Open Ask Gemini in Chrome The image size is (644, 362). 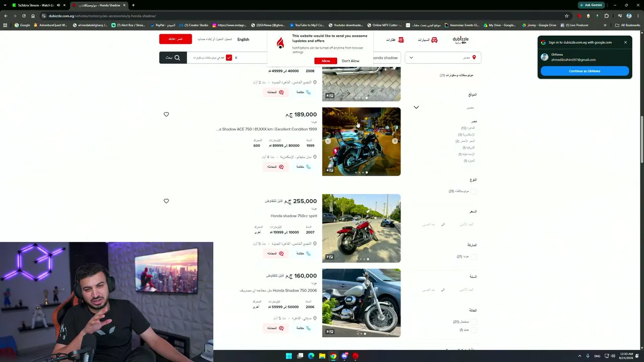(591, 5)
